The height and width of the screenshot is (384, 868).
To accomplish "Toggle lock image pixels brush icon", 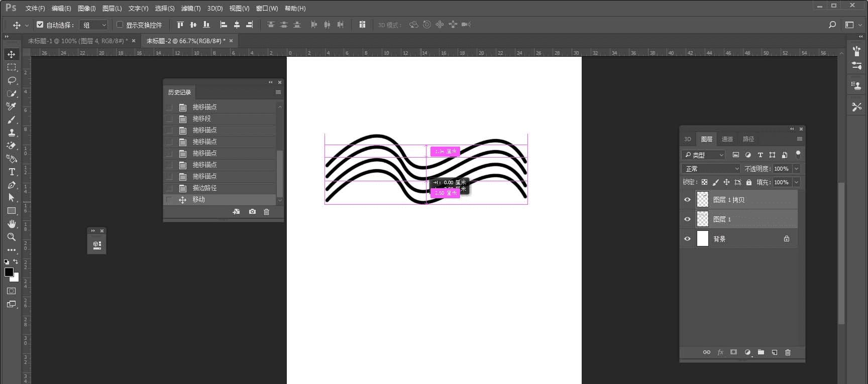I will (x=716, y=182).
